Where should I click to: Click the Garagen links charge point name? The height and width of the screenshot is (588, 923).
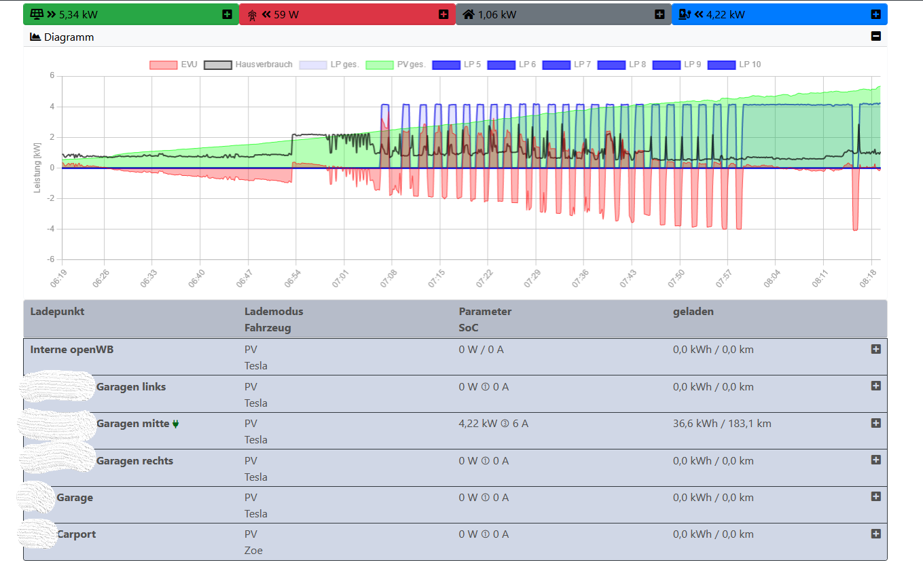[x=131, y=387]
